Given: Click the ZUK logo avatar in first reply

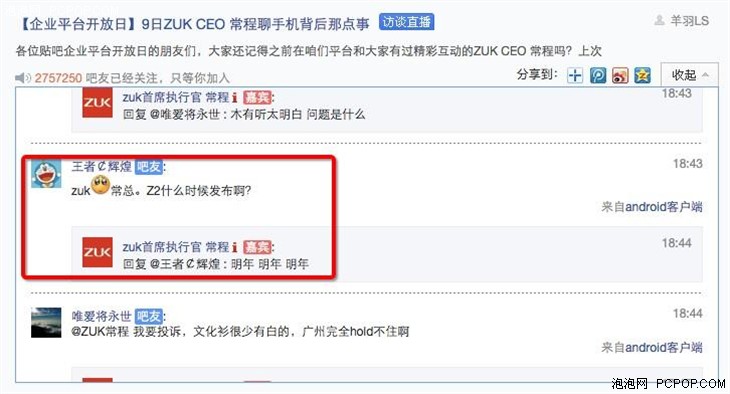Looking at the screenshot, I should click(x=97, y=102).
